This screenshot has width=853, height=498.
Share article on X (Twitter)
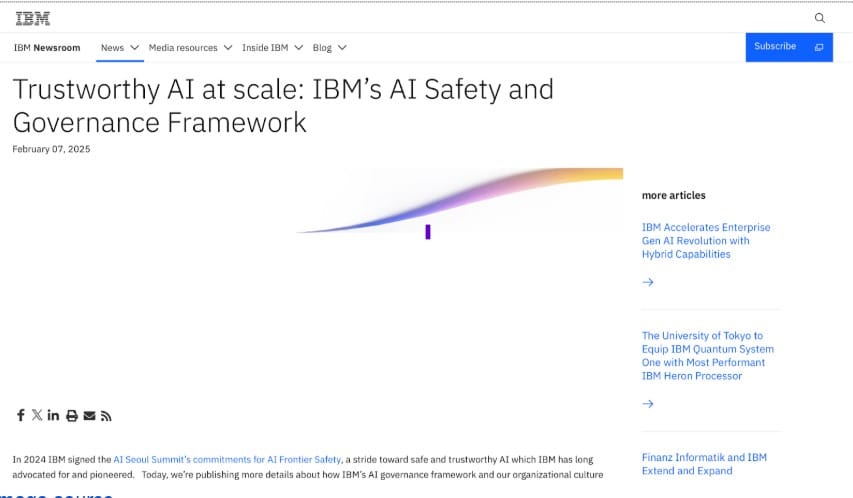(x=37, y=415)
